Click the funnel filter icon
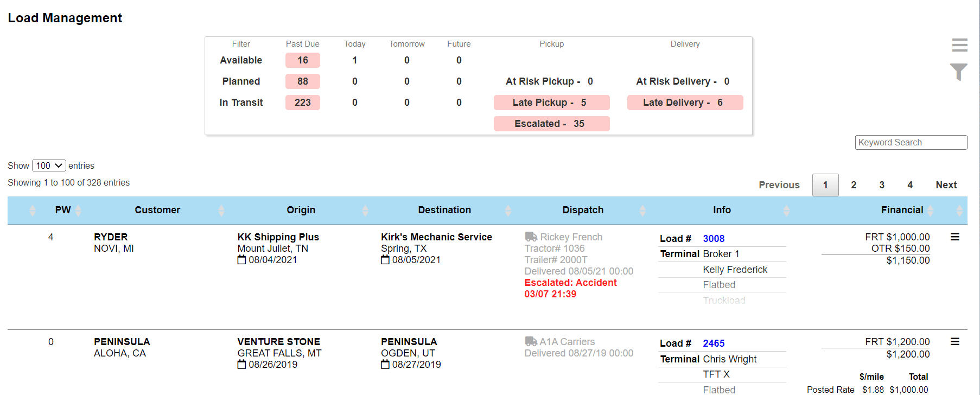980x395 pixels. click(959, 72)
